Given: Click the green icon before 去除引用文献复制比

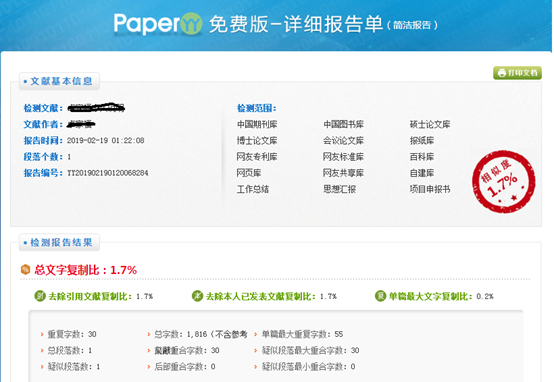Looking at the screenshot, I should coord(40,296).
